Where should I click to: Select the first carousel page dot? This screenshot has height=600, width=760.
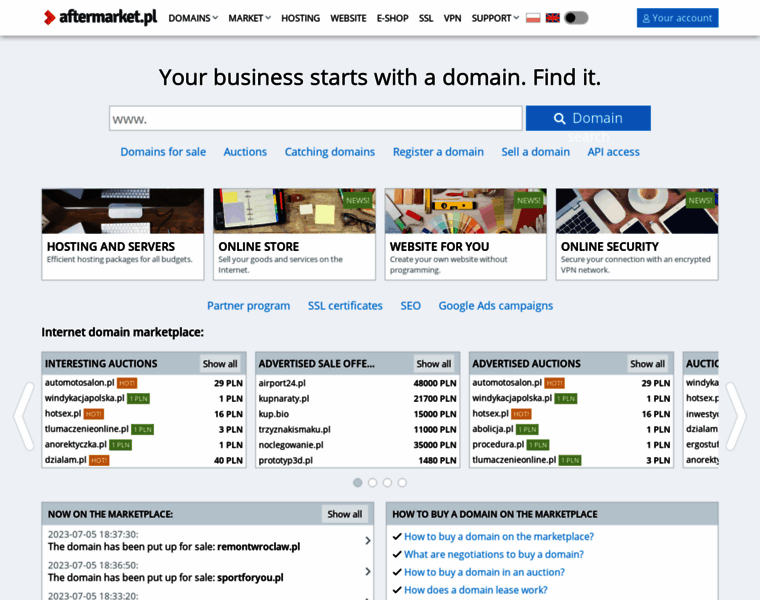pos(358,483)
